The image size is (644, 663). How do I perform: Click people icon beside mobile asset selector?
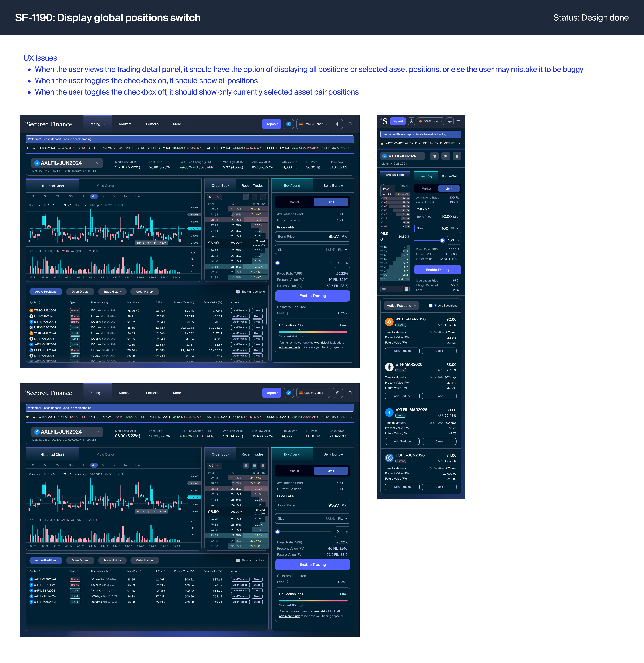point(434,156)
